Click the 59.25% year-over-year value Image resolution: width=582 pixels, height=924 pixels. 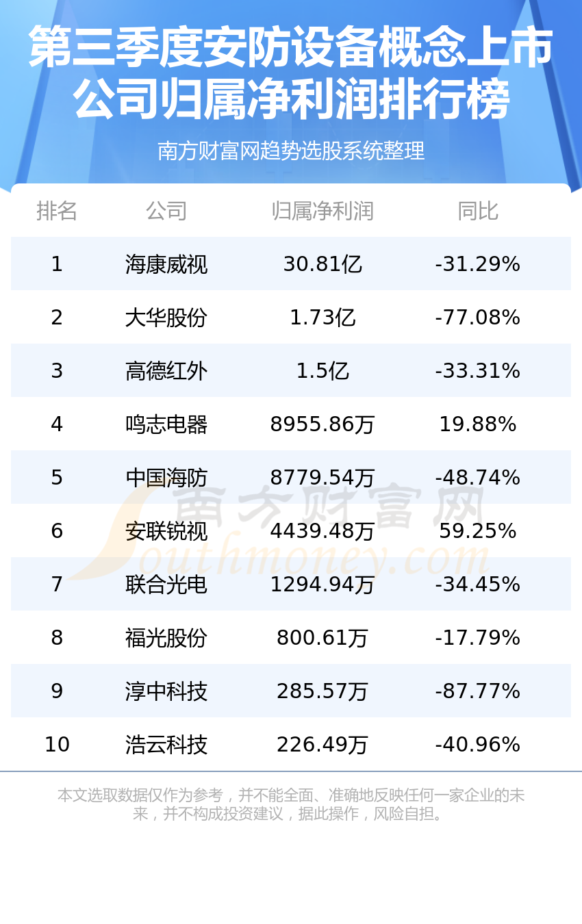[478, 531]
